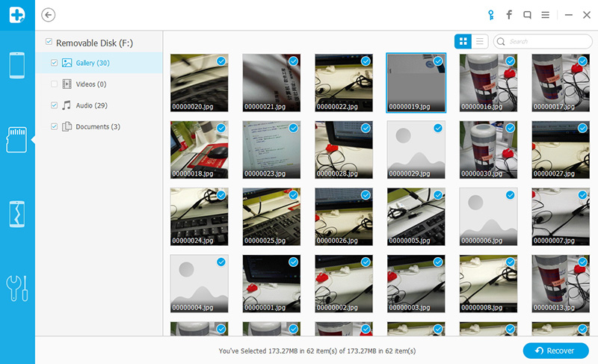Open the hamburger menu icon

click(x=546, y=15)
